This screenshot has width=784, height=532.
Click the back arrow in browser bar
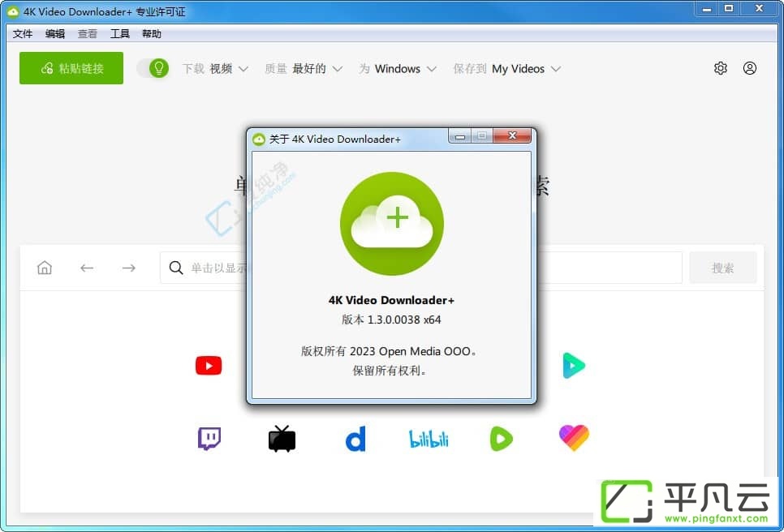(x=87, y=268)
